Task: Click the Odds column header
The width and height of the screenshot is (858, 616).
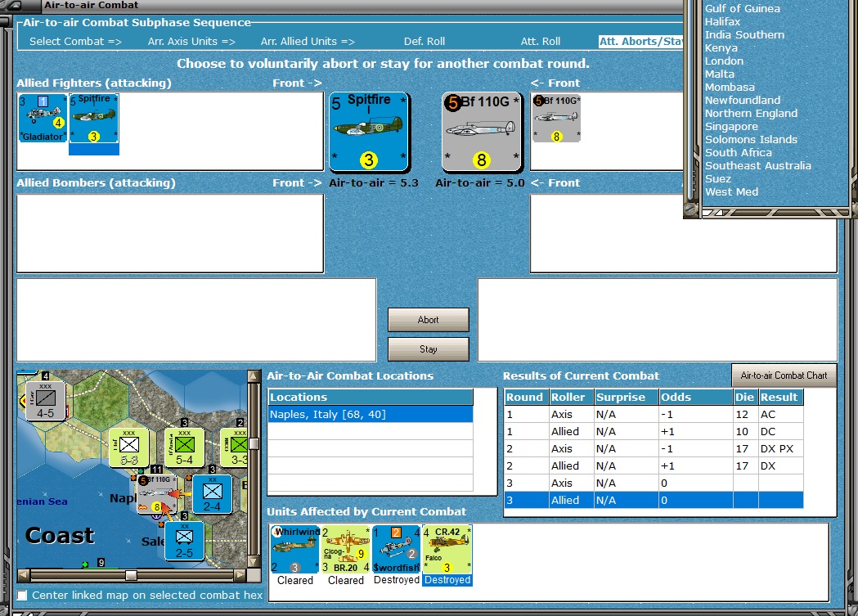Action: (x=695, y=398)
